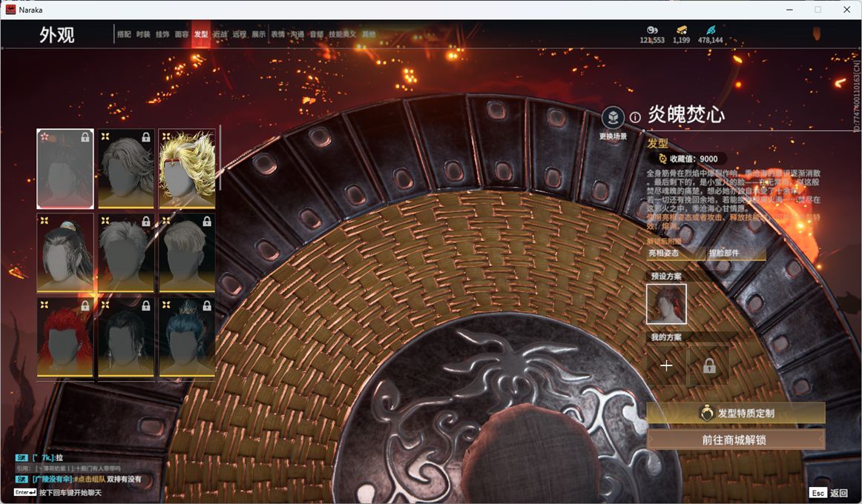Click the silver coin currency icon showing 121,553
This screenshot has height=504, width=862.
click(x=652, y=30)
